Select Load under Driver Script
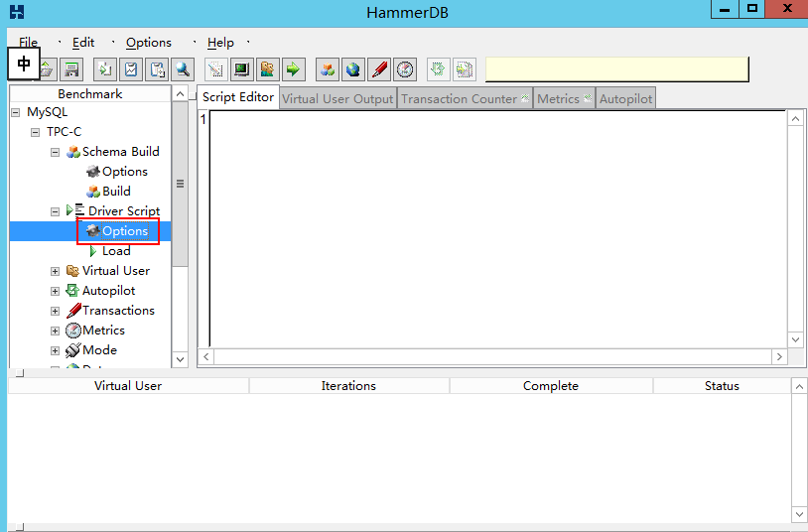 tap(116, 251)
